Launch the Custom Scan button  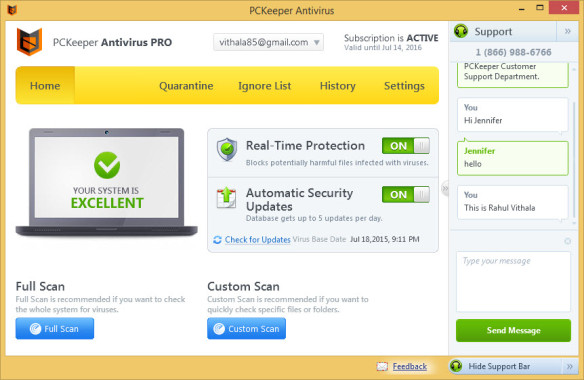(247, 329)
